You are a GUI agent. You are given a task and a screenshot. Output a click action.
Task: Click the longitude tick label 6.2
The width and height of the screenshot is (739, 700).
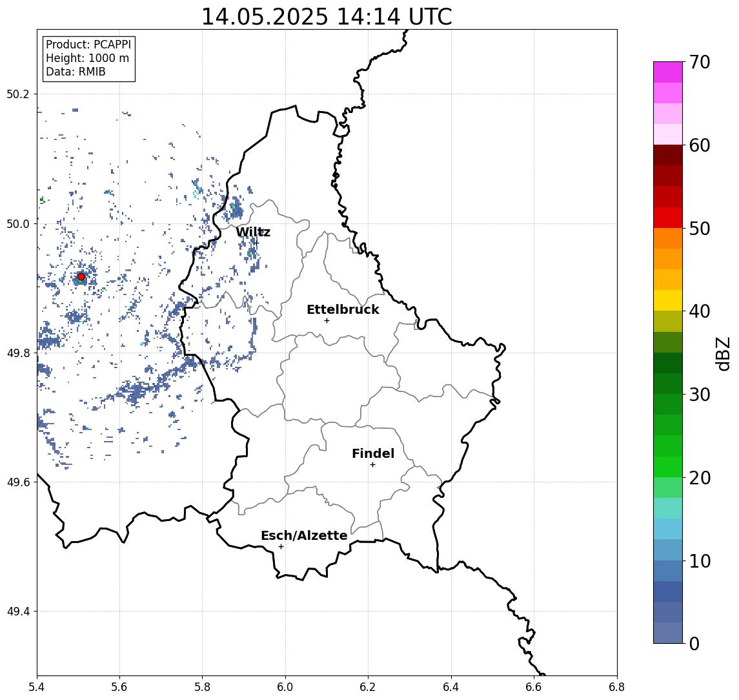click(x=368, y=687)
